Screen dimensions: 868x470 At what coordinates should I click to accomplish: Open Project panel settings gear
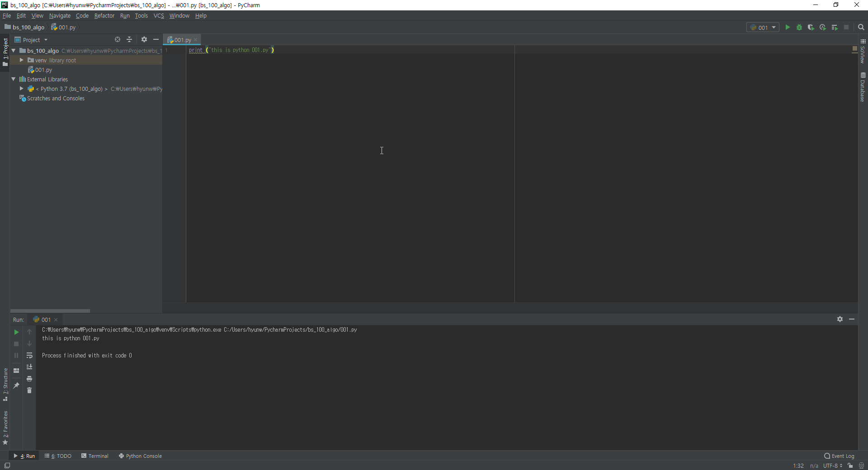(144, 40)
